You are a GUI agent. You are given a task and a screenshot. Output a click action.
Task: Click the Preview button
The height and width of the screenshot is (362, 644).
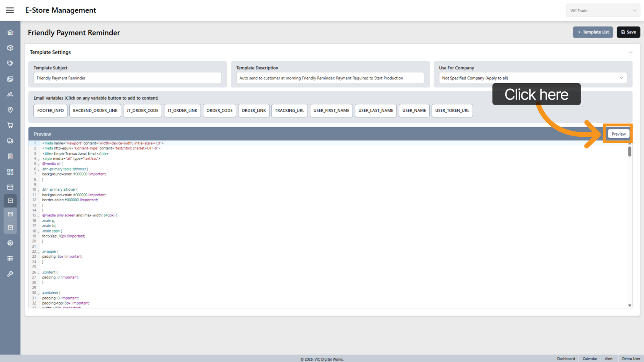coord(618,134)
